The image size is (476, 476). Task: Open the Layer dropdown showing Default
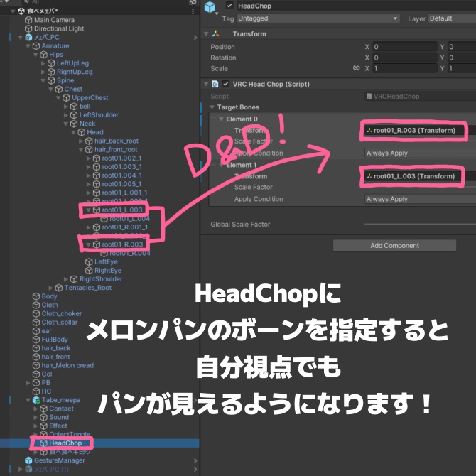(x=452, y=18)
